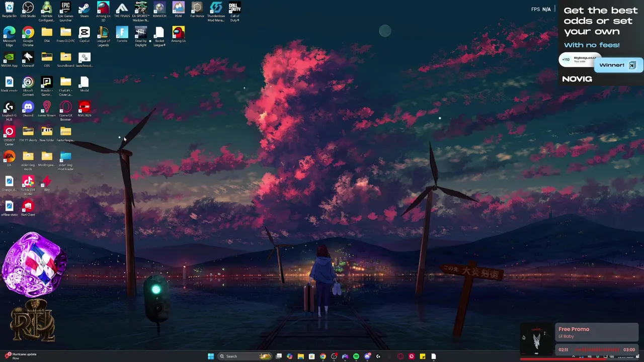Launch the Fortnite desktop shortcut
The image size is (644, 362).
click(122, 35)
